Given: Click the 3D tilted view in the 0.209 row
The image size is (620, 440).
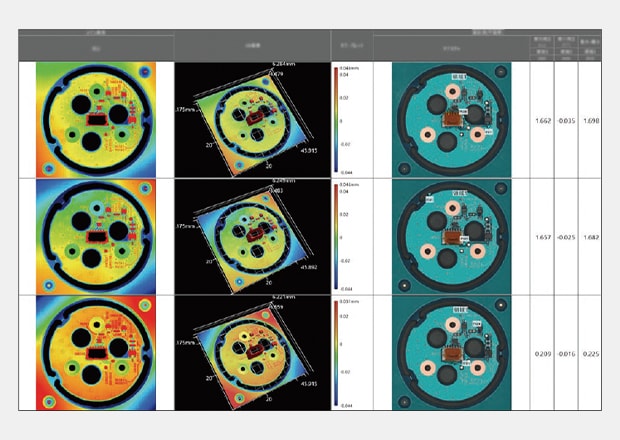Looking at the screenshot, I should [x=253, y=352].
